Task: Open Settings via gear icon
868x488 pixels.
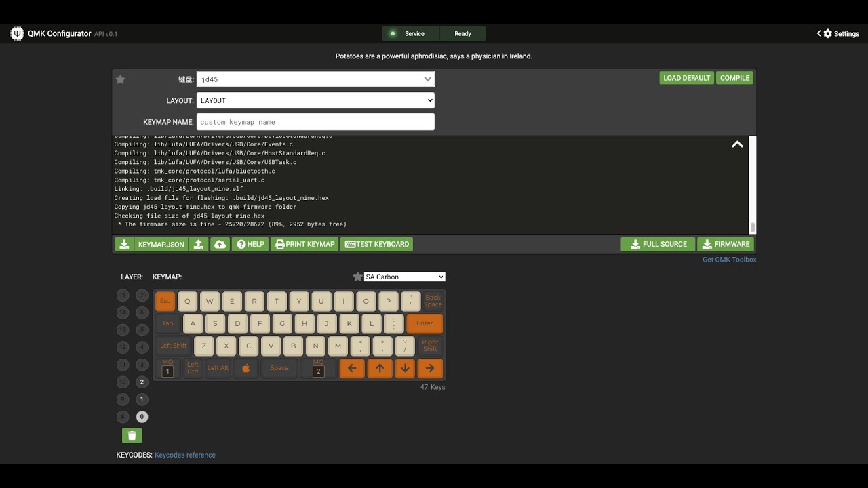Action: point(827,33)
